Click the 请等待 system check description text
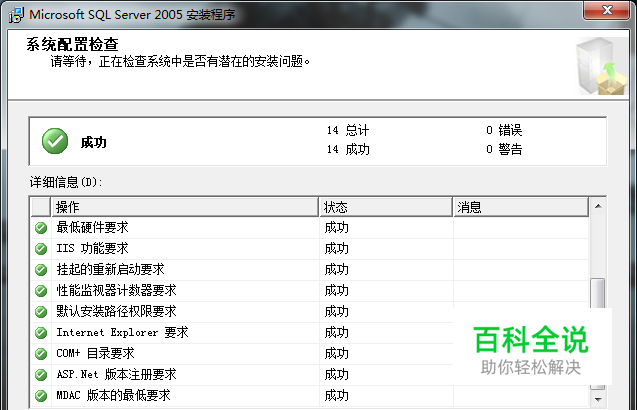637x410 pixels. [180, 62]
